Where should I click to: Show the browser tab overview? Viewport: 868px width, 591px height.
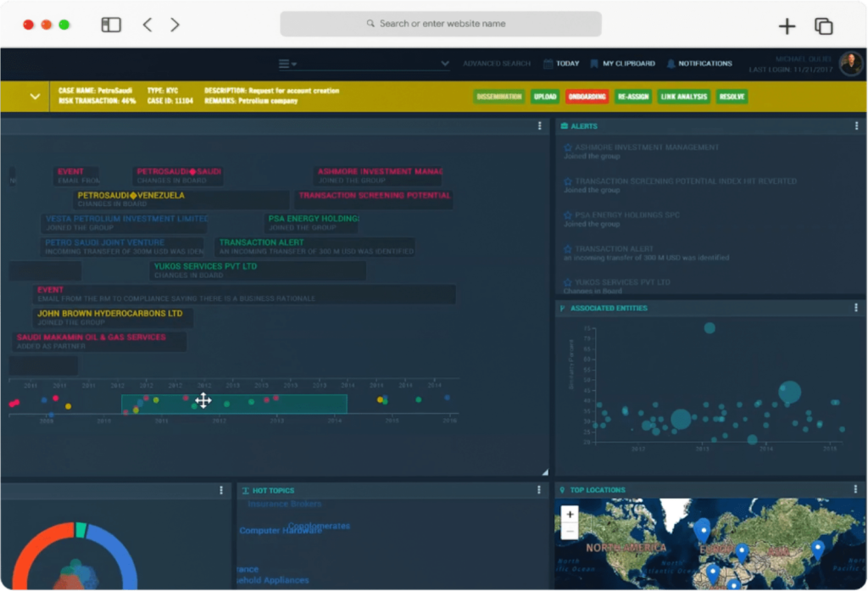click(x=824, y=26)
